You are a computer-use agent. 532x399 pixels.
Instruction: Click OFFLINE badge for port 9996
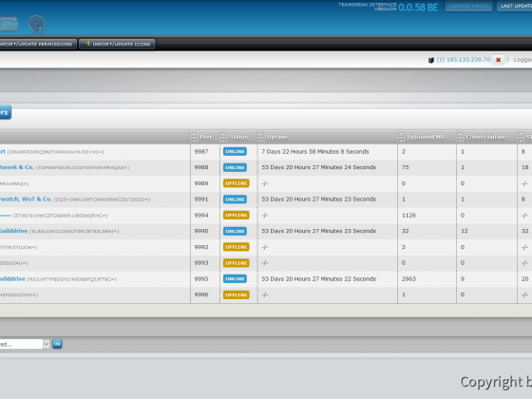pos(237,294)
